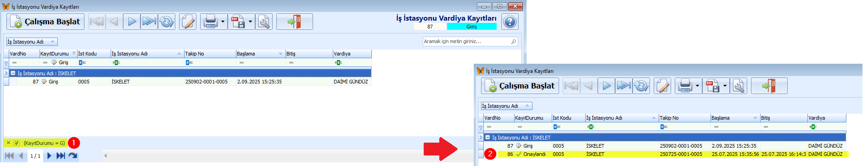Click the record number field showing 87
Viewport: 868px width, 166px height.
430,27
